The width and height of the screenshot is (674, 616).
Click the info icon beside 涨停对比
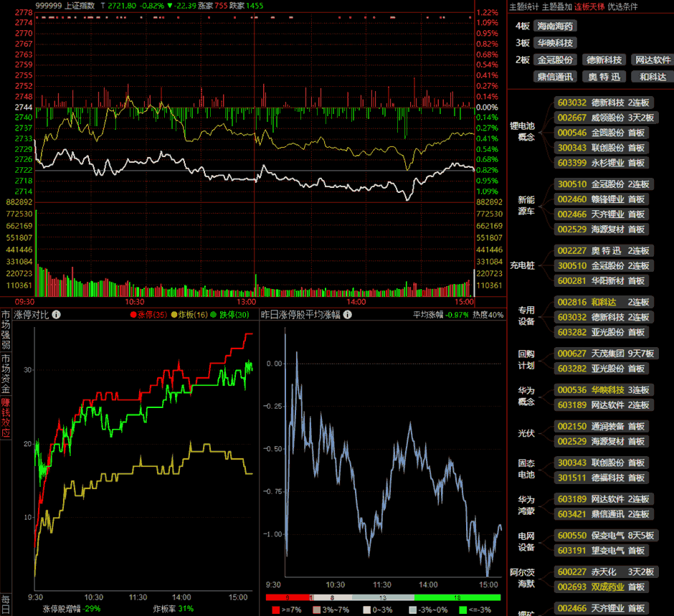(57, 315)
